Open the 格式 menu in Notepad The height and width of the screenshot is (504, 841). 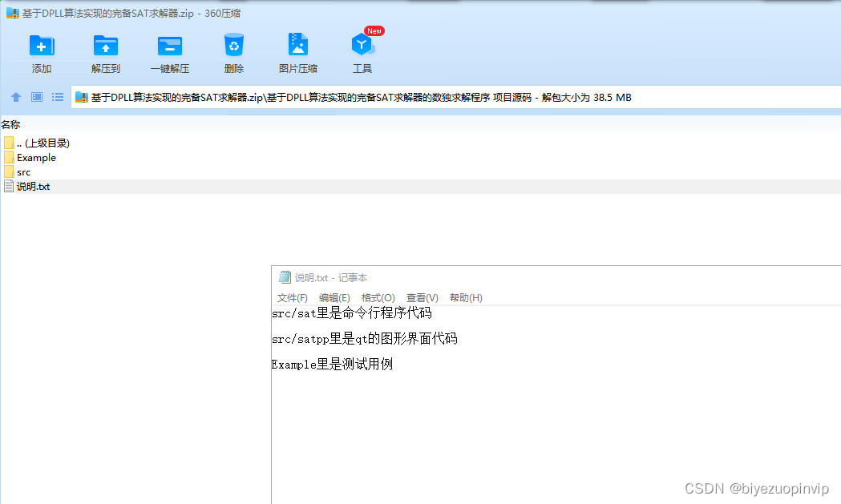(x=378, y=297)
